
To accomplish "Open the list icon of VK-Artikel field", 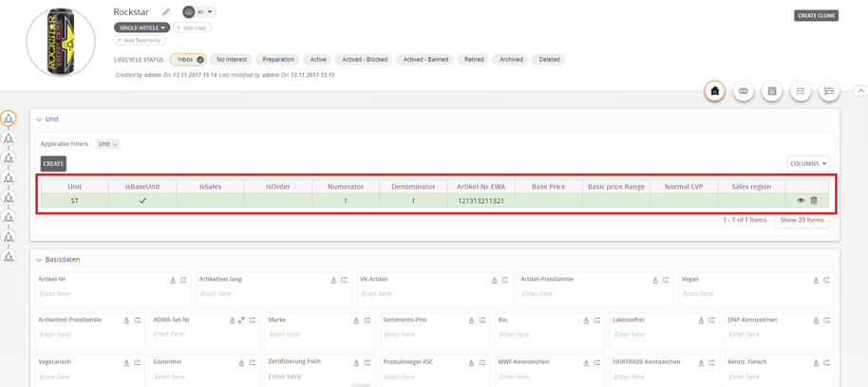I will pyautogui.click(x=505, y=281).
